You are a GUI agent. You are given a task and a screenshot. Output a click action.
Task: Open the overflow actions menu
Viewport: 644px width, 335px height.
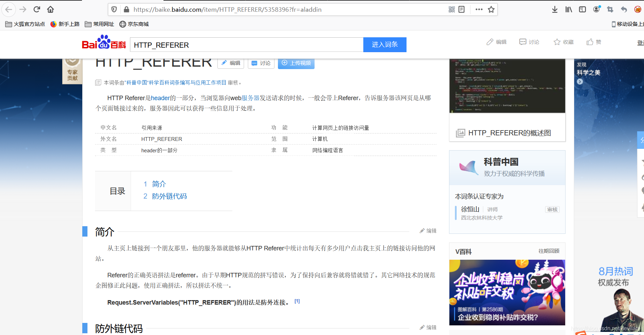tap(478, 9)
